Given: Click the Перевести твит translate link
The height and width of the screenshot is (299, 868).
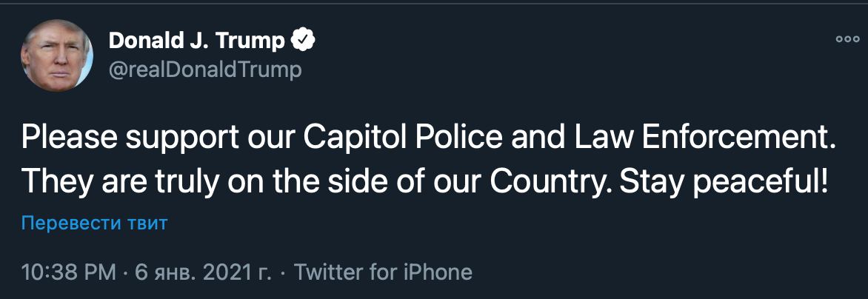Looking at the screenshot, I should coord(95,223).
